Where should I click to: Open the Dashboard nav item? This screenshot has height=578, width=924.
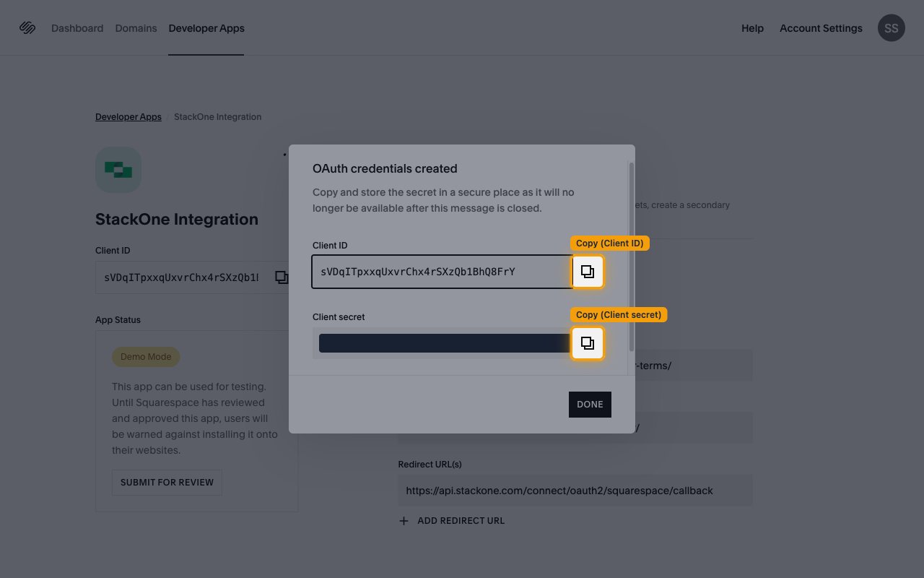77,28
